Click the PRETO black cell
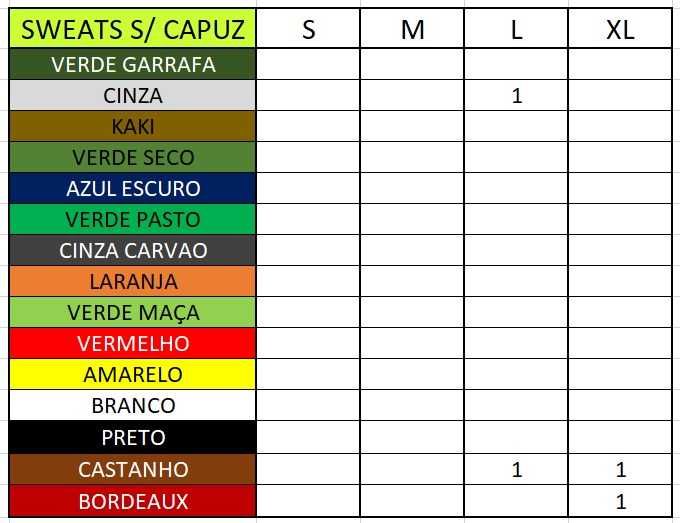The width and height of the screenshot is (680, 523). [x=133, y=437]
